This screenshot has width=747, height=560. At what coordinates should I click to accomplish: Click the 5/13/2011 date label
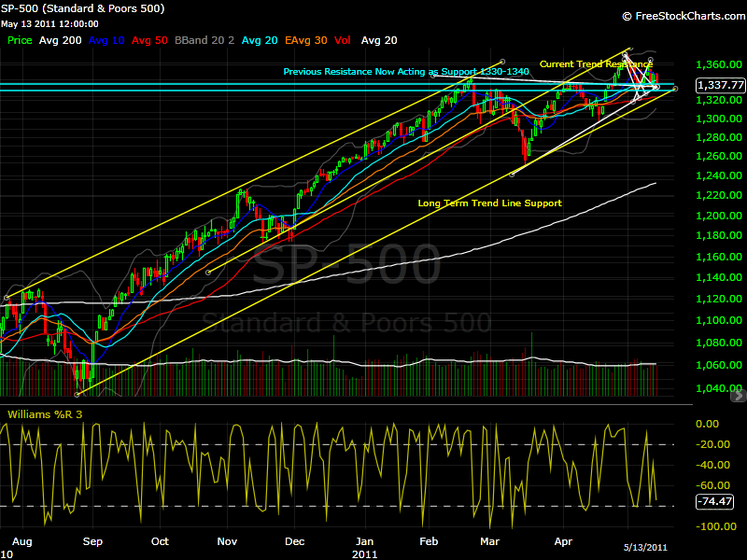[645, 548]
